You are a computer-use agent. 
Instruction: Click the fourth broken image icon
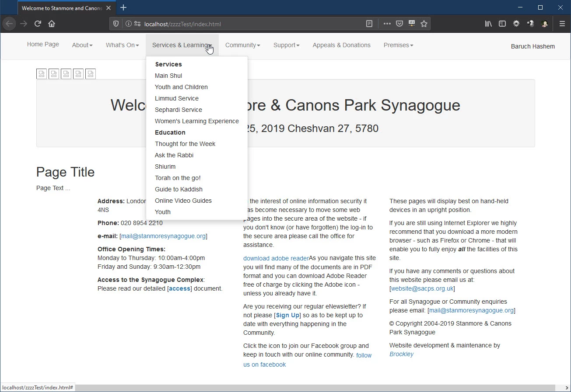coord(78,74)
